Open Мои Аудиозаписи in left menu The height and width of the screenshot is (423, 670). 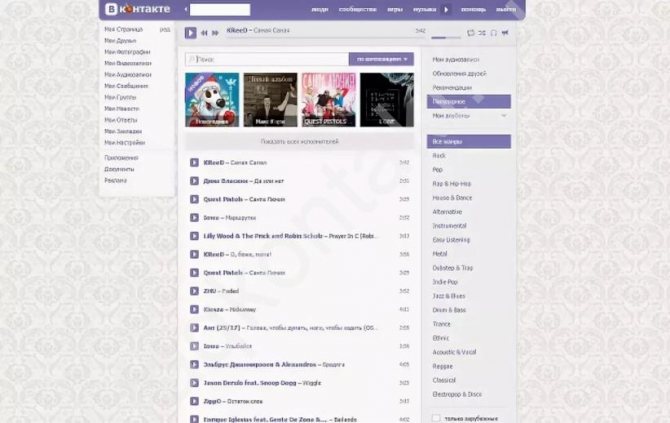pyautogui.click(x=128, y=74)
